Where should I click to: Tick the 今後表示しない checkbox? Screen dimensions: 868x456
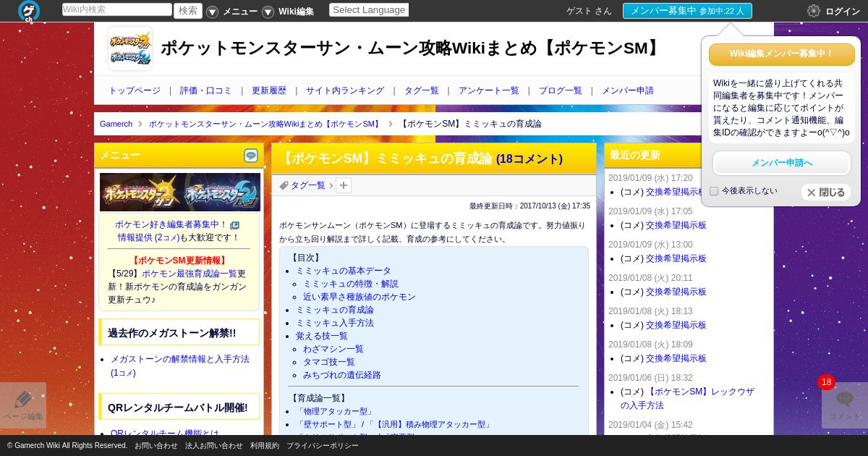coord(714,191)
